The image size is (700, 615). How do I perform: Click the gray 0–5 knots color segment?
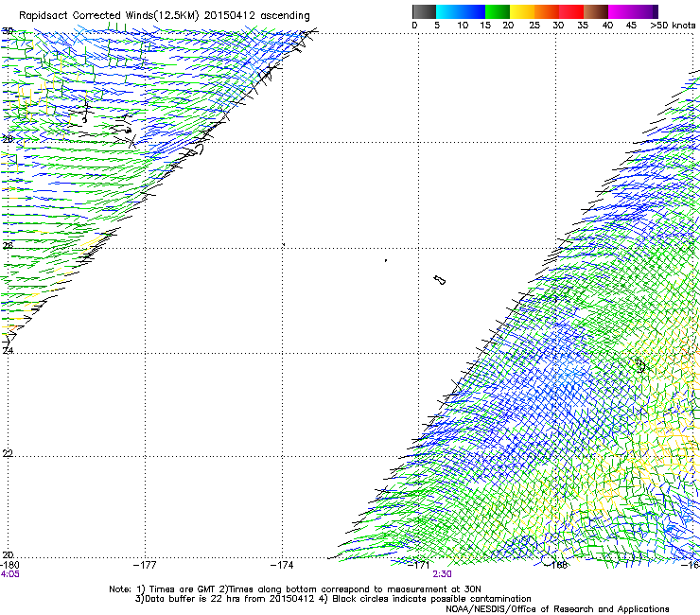tap(424, 11)
